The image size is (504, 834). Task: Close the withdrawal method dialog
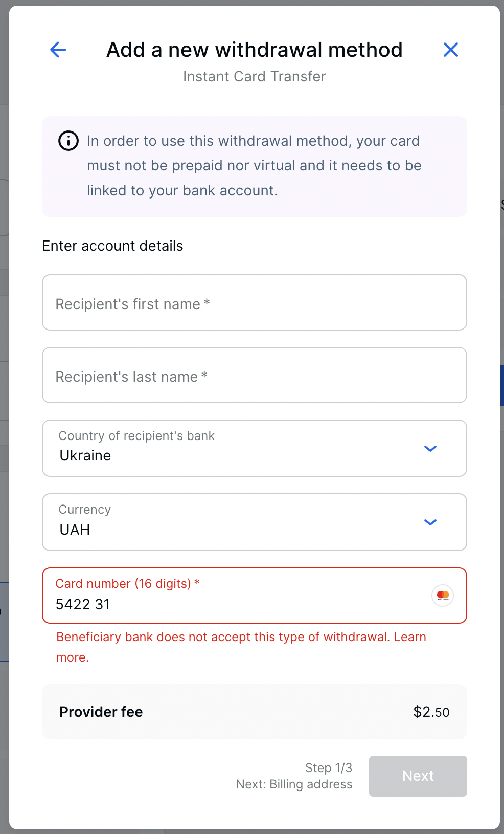pyautogui.click(x=450, y=50)
